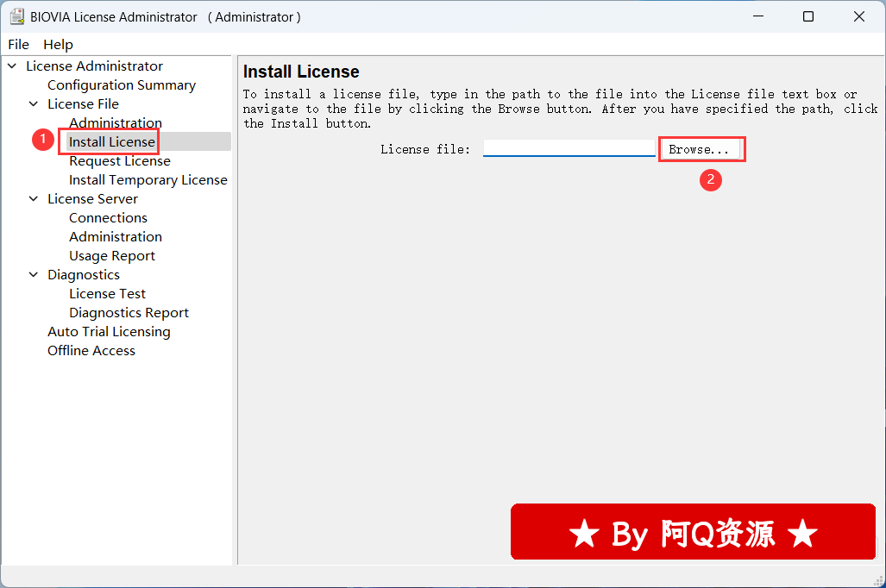Collapse the License Server tree group
Image resolution: width=886 pixels, height=588 pixels.
click(34, 199)
